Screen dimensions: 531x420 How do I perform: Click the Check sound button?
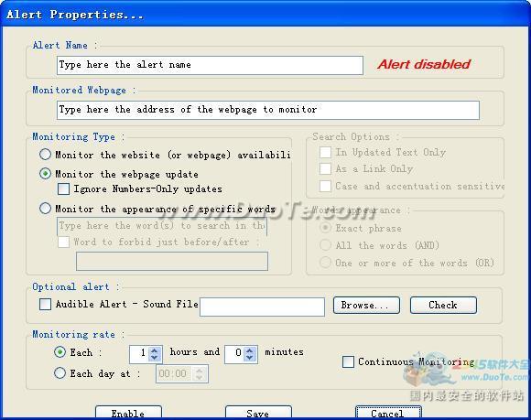tap(443, 306)
